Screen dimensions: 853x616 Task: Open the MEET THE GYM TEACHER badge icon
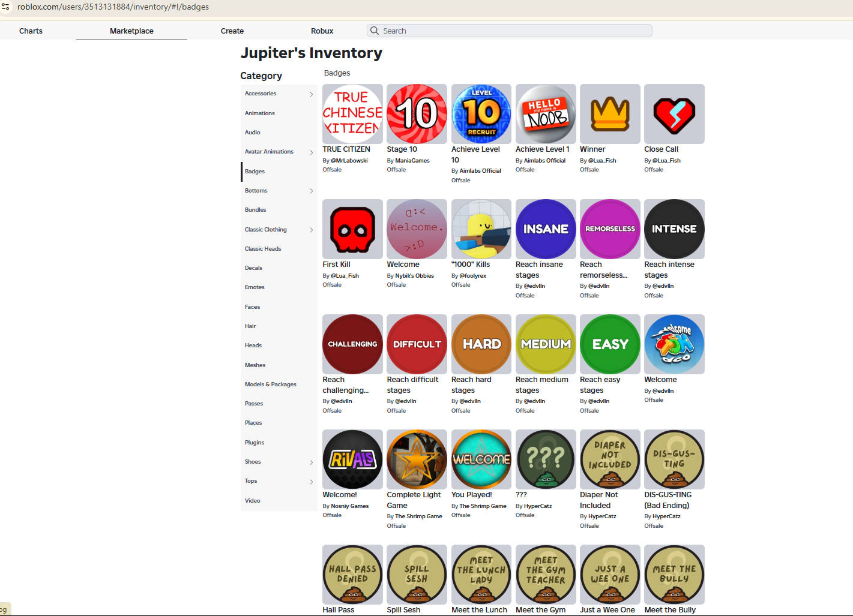pyautogui.click(x=546, y=575)
